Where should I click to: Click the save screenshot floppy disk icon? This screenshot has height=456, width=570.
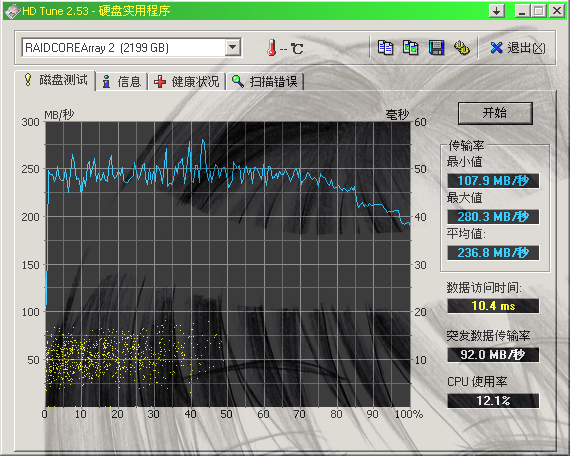tap(436, 48)
